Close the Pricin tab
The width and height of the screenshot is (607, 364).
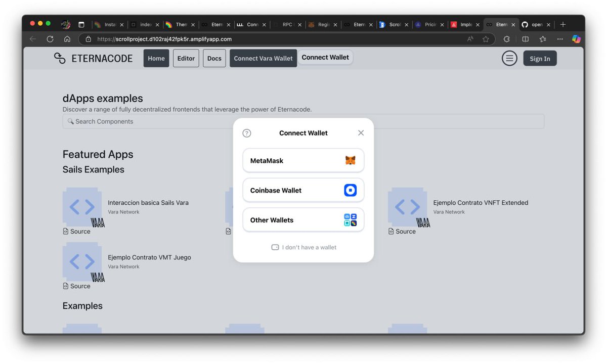coord(442,24)
